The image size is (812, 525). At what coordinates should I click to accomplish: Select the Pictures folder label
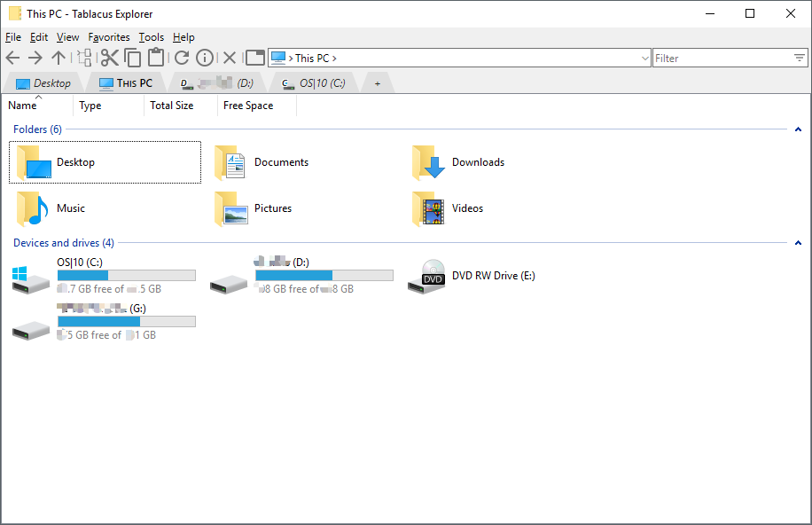click(273, 208)
